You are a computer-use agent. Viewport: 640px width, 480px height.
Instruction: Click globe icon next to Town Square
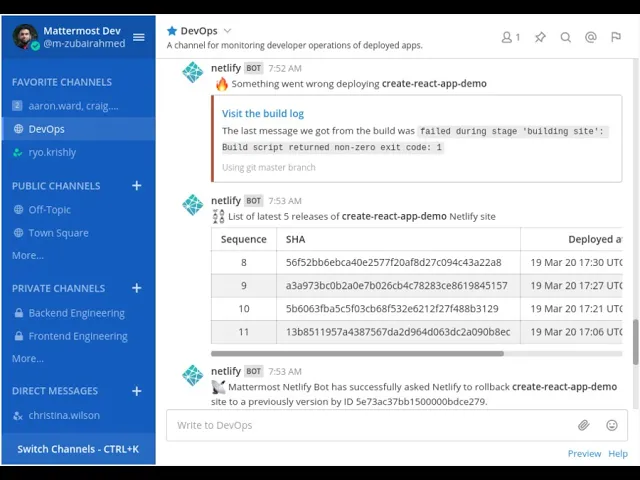coord(18,233)
